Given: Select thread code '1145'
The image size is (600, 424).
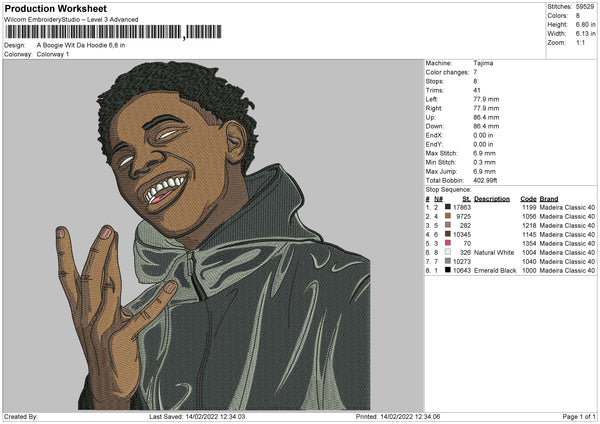Looking at the screenshot, I should 529,234.
